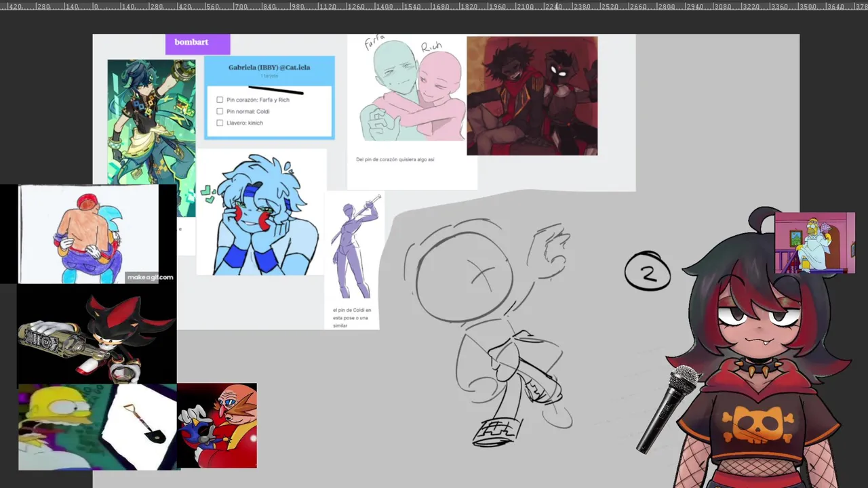The image size is (868, 488).
Task: Click the 'makeagif.com' watermark label
Action: click(150, 277)
